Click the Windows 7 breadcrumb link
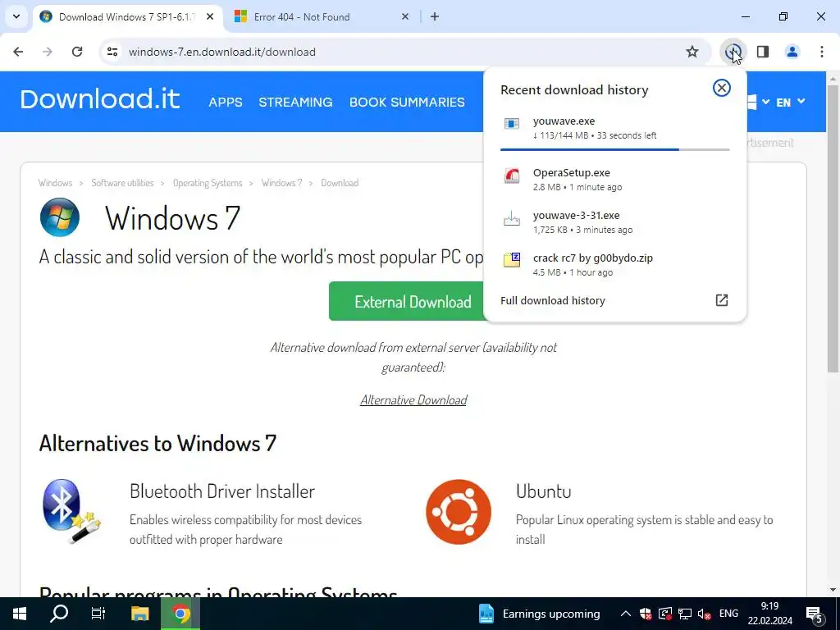 282,183
